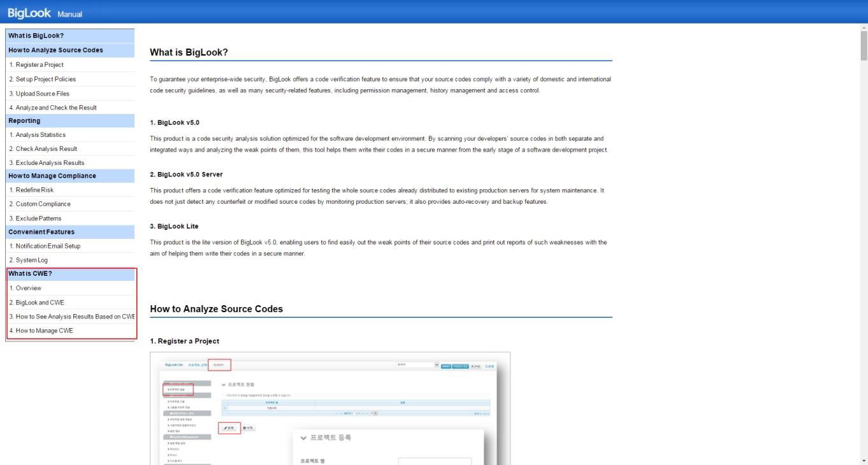Click the '3. BigLook Lite' subheading
This screenshot has height=465, width=868.
pyautogui.click(x=174, y=226)
